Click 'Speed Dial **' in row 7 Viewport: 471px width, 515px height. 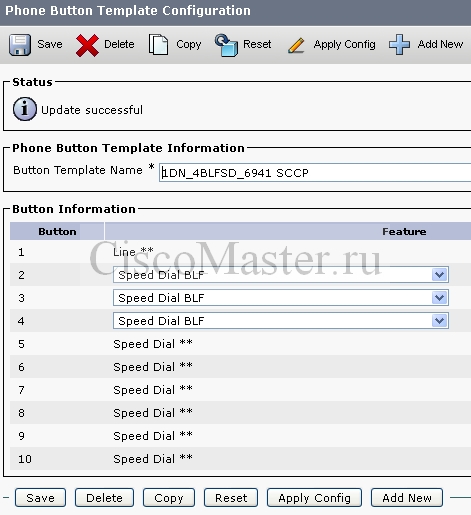(153, 390)
